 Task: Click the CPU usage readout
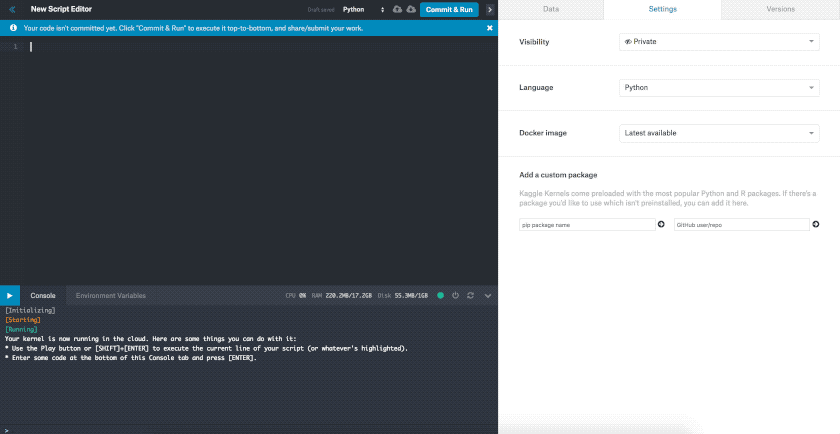pyautogui.click(x=296, y=295)
